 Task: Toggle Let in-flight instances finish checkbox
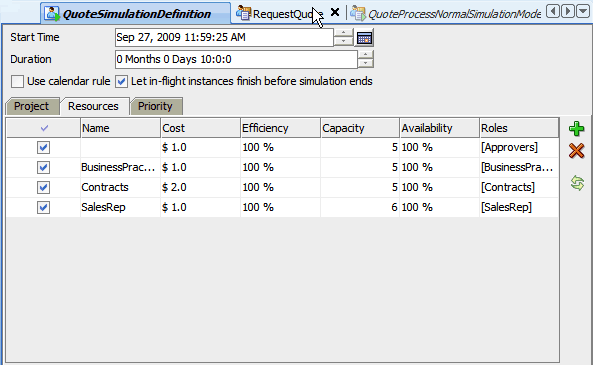tap(121, 81)
